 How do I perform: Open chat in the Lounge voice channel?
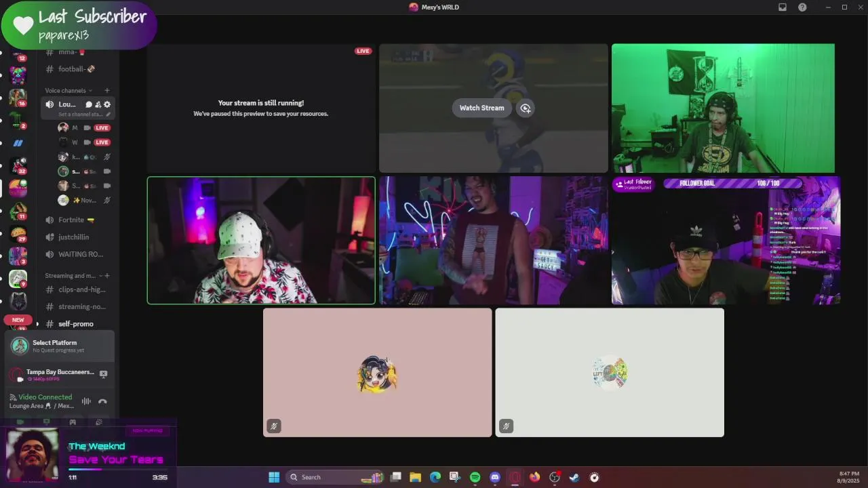(x=89, y=104)
